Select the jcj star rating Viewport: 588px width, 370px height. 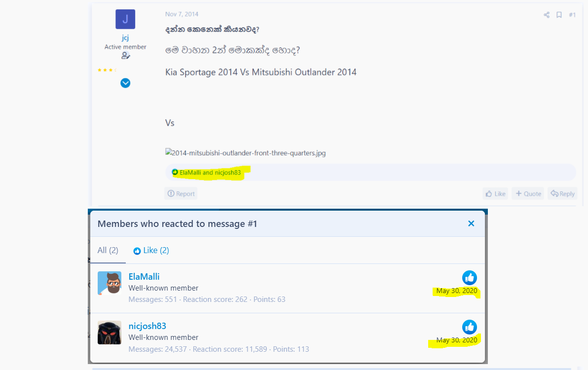[107, 70]
